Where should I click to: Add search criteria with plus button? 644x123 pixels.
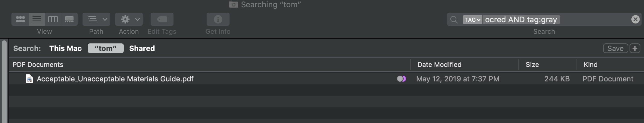(635, 49)
